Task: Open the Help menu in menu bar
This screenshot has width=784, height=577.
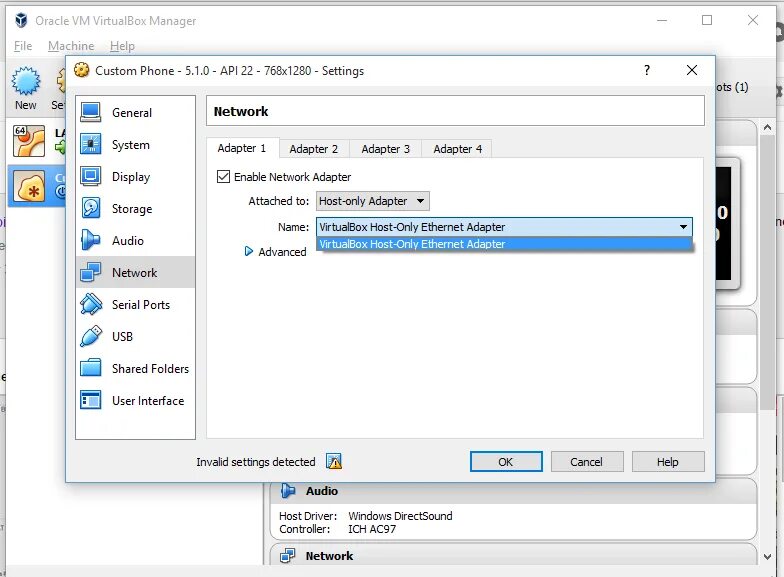Action: click(x=122, y=46)
